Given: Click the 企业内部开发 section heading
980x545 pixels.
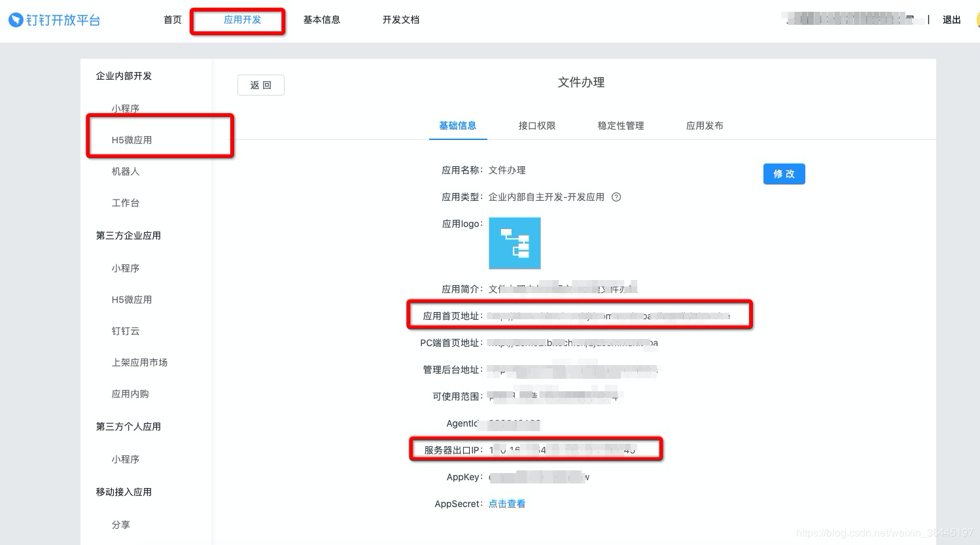Looking at the screenshot, I should tap(124, 76).
